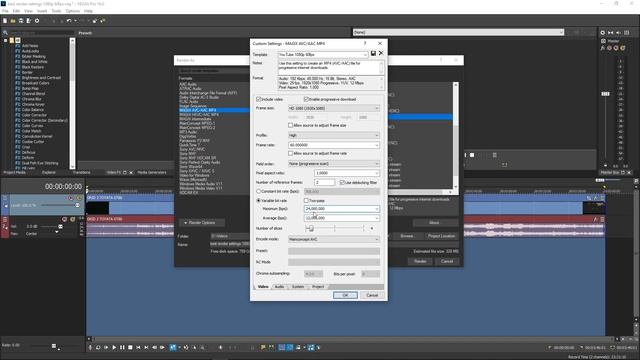Check Allow source to adjust frame rate
This screenshot has width=640, height=360.
[x=291, y=153]
